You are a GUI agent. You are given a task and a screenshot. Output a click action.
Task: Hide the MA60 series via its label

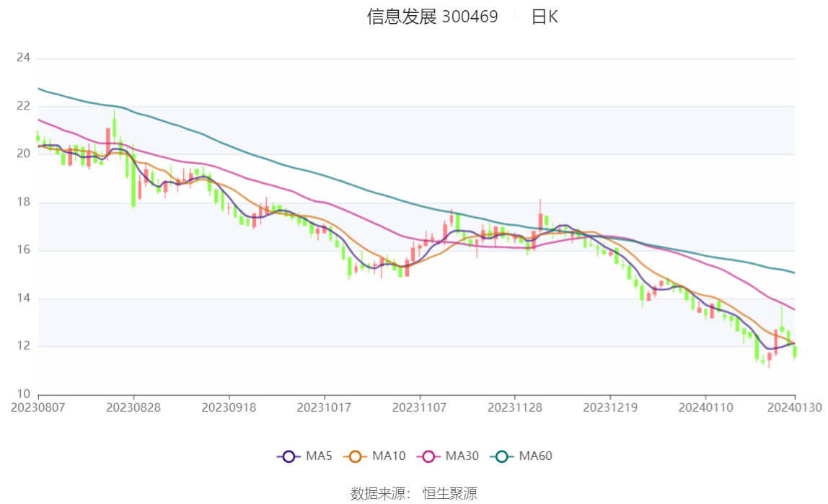click(535, 456)
